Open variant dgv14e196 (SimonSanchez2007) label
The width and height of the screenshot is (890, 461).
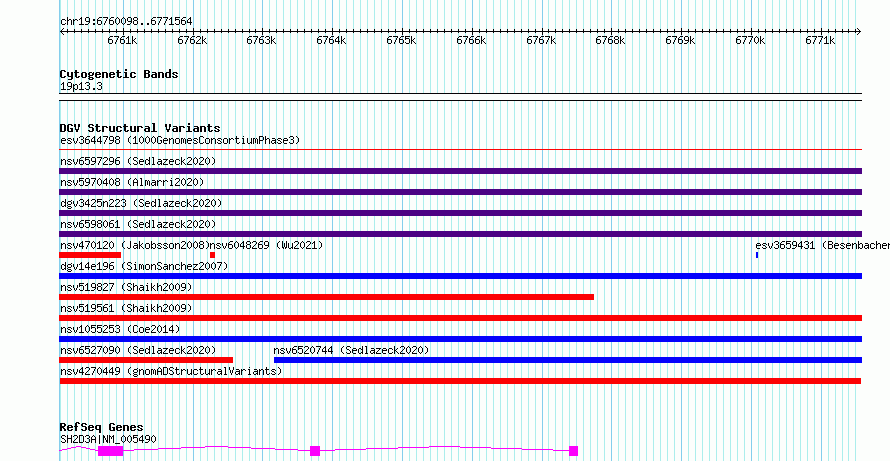click(144, 266)
